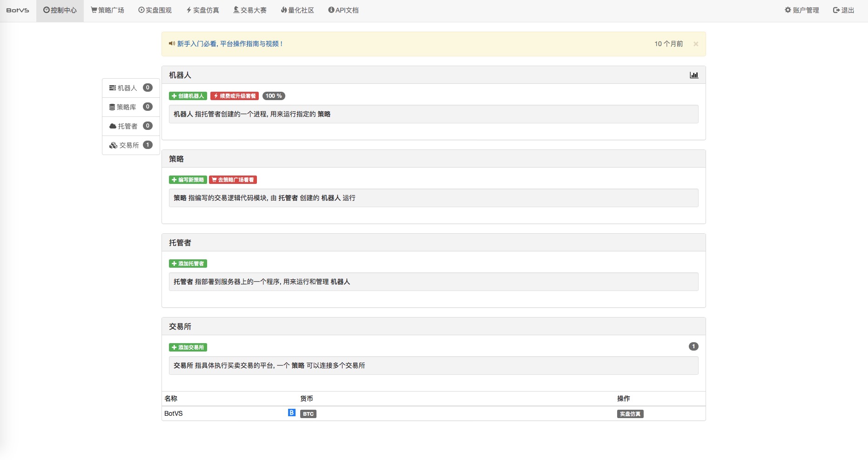Select 机器人 in the left sidebar

tap(131, 88)
